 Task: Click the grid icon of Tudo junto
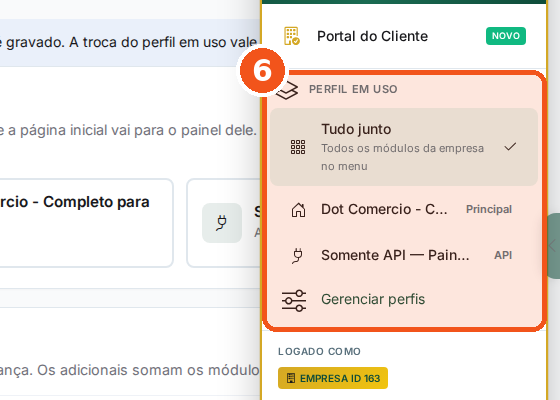click(298, 147)
